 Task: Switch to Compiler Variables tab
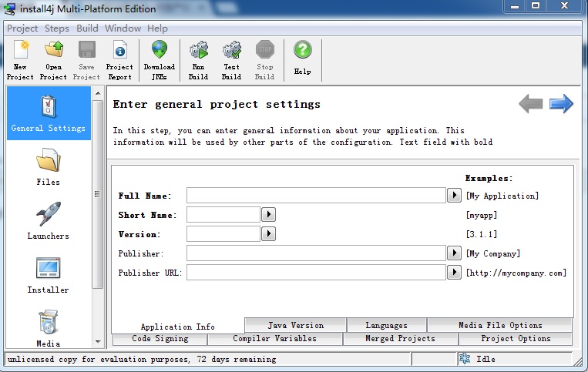click(275, 339)
